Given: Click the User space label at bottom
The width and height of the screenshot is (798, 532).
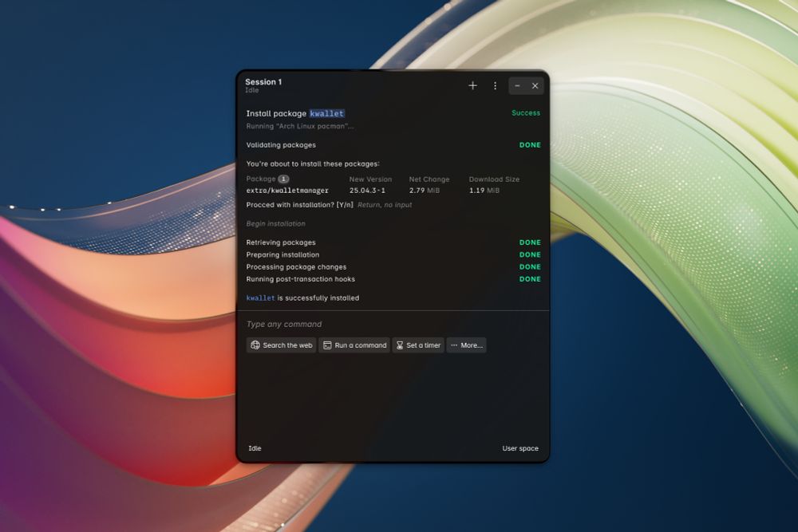Looking at the screenshot, I should [x=520, y=448].
